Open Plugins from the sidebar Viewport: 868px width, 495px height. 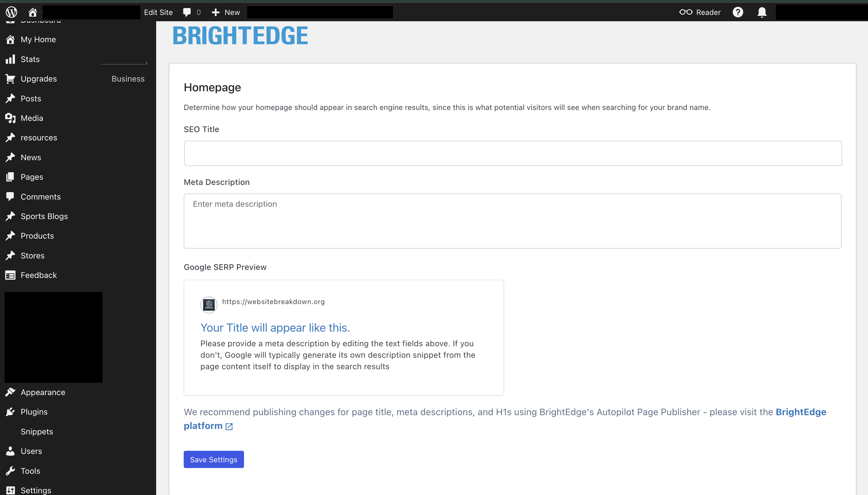pos(34,411)
